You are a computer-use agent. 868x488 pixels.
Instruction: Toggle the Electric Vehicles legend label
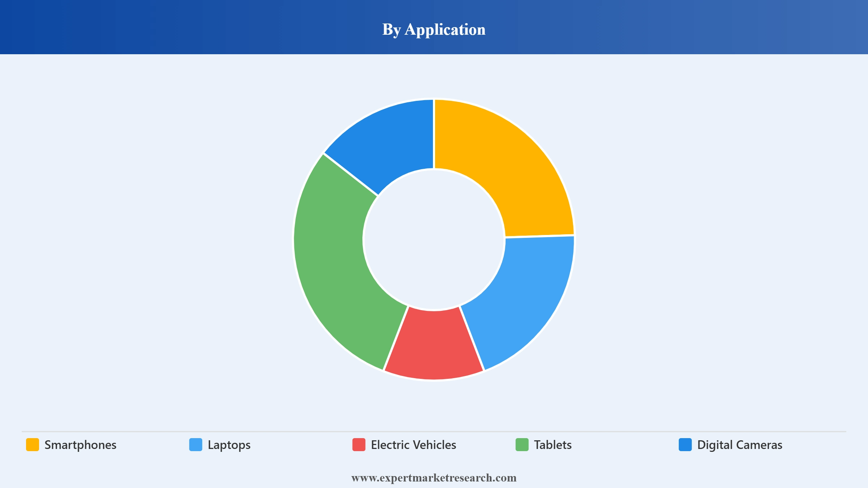coord(413,445)
